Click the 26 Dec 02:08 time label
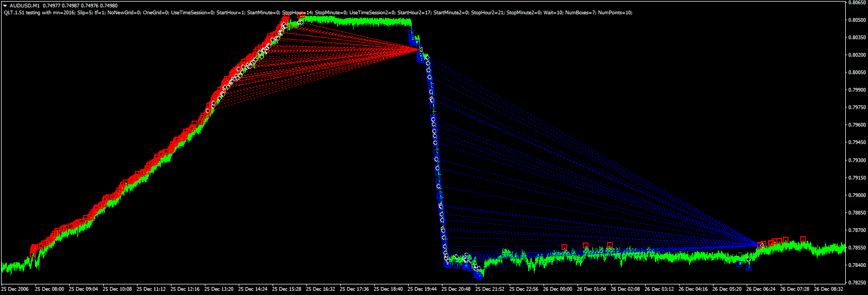The image size is (868, 295). (626, 289)
